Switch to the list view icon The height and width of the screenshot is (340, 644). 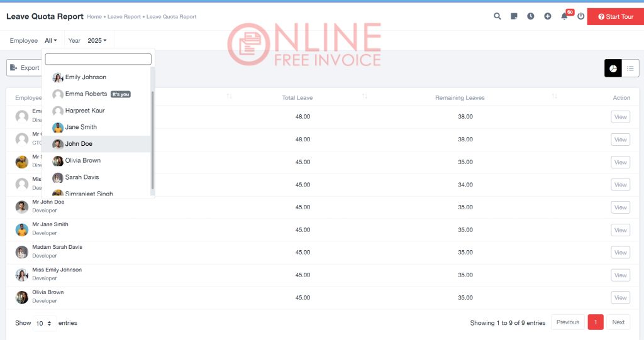tap(630, 68)
